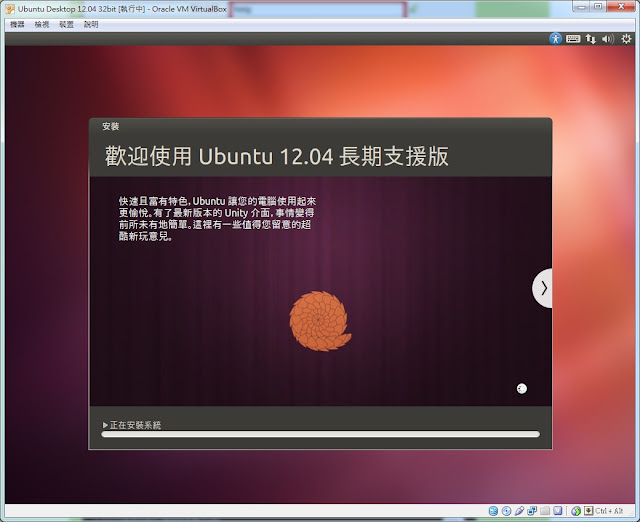Click the mouse integration status icon
Screen dimensions: 640x522
576,511
